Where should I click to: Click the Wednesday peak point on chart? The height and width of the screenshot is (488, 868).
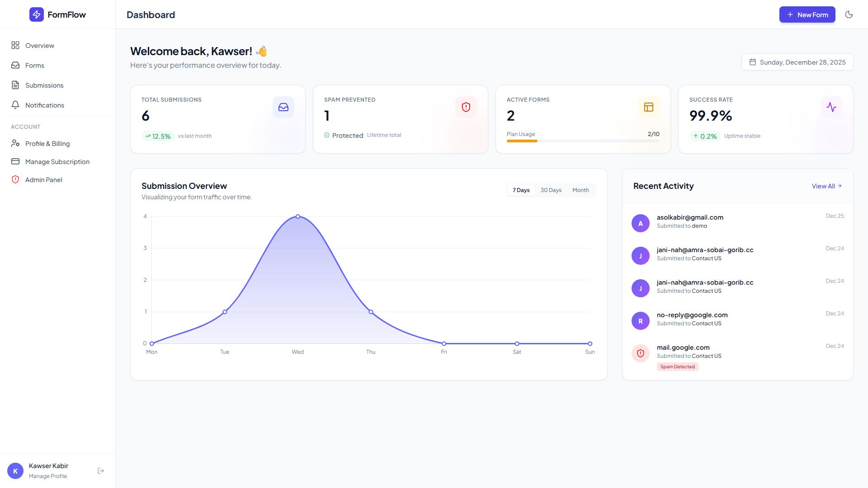pyautogui.click(x=298, y=216)
